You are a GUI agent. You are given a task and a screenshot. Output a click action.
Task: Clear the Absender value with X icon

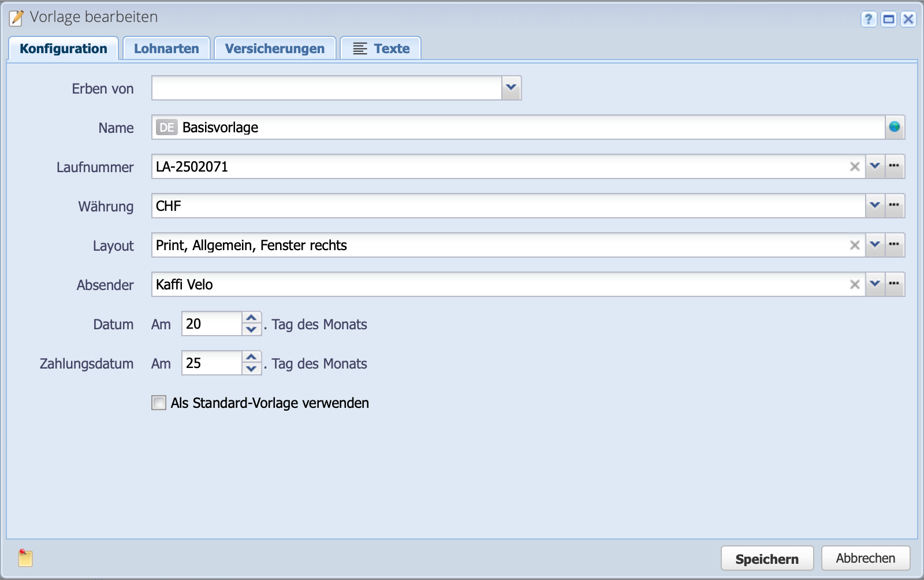click(x=855, y=285)
